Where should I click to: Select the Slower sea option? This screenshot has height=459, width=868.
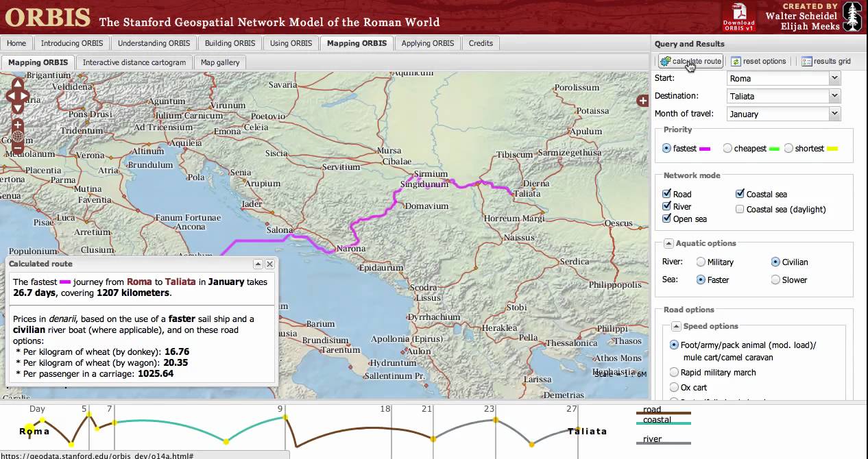click(775, 280)
